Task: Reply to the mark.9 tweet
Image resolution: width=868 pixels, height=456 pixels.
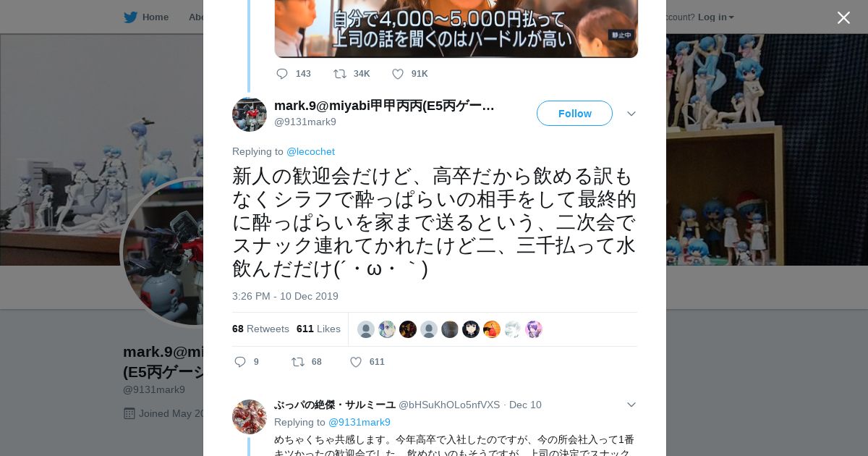Action: tap(241, 362)
